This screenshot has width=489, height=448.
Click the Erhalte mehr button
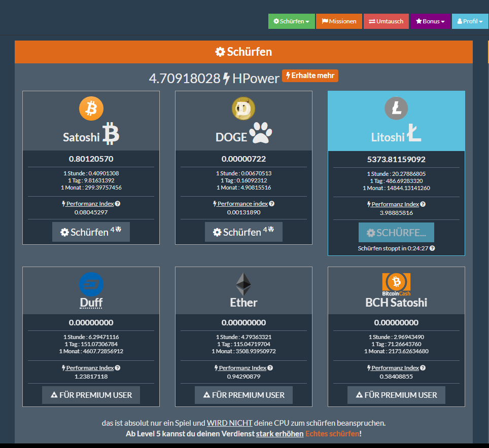(310, 76)
